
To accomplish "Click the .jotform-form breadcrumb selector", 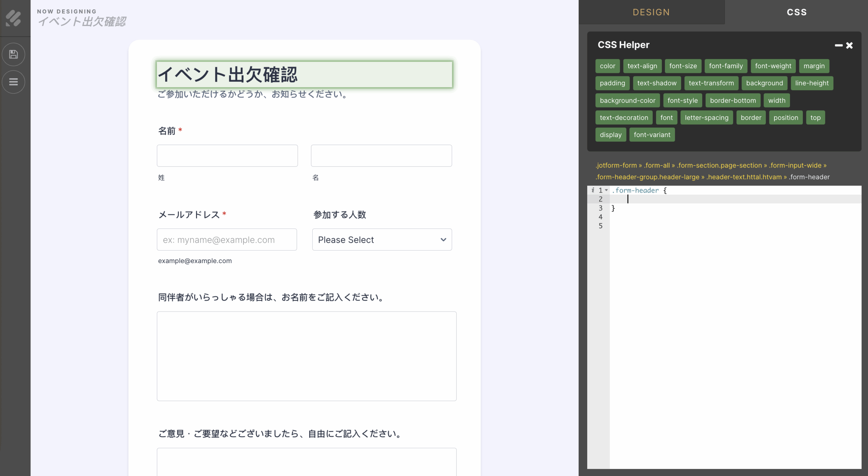I will tap(616, 165).
